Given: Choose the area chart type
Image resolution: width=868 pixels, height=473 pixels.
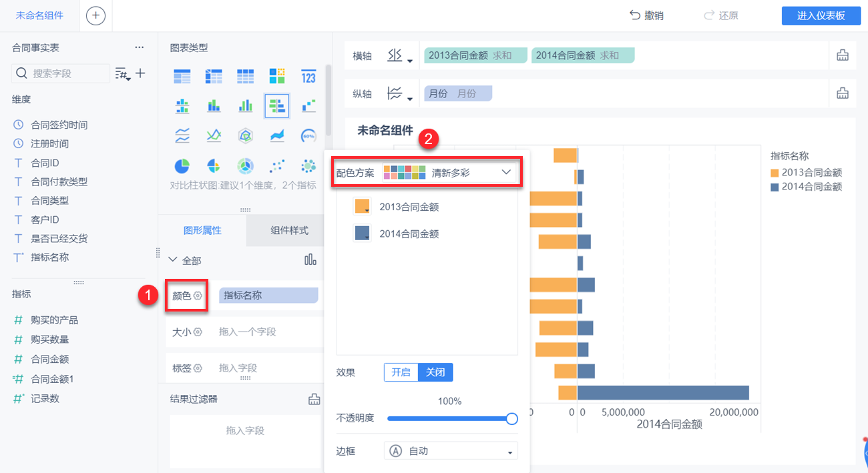Looking at the screenshot, I should (277, 135).
